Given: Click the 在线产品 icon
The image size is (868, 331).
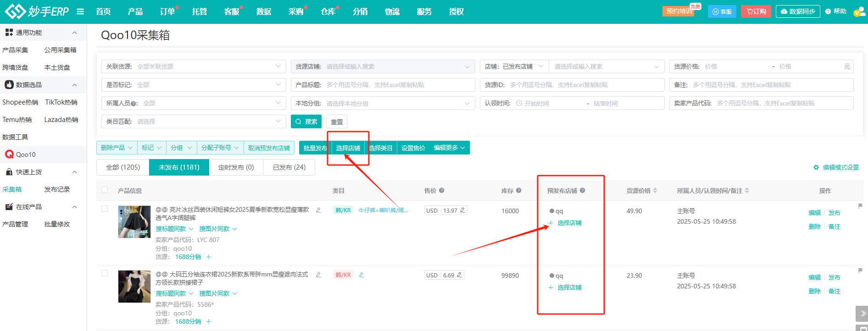Looking at the screenshot, I should click(x=9, y=207).
